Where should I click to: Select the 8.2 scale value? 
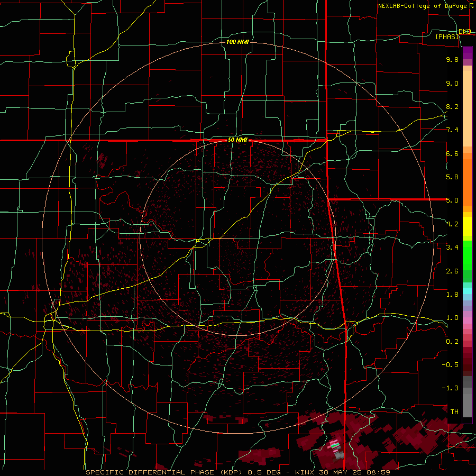click(x=452, y=106)
